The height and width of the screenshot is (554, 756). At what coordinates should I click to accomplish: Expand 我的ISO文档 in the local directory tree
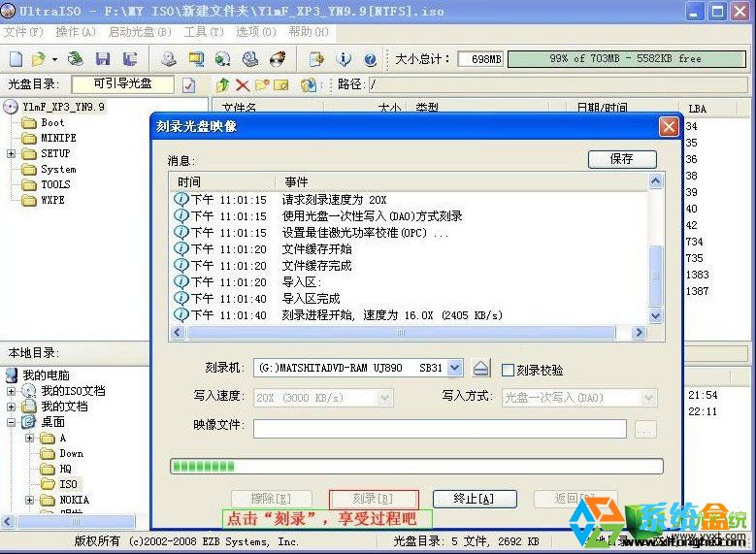point(11,391)
